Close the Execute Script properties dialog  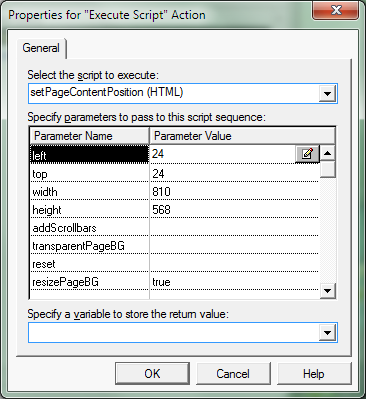(x=336, y=11)
